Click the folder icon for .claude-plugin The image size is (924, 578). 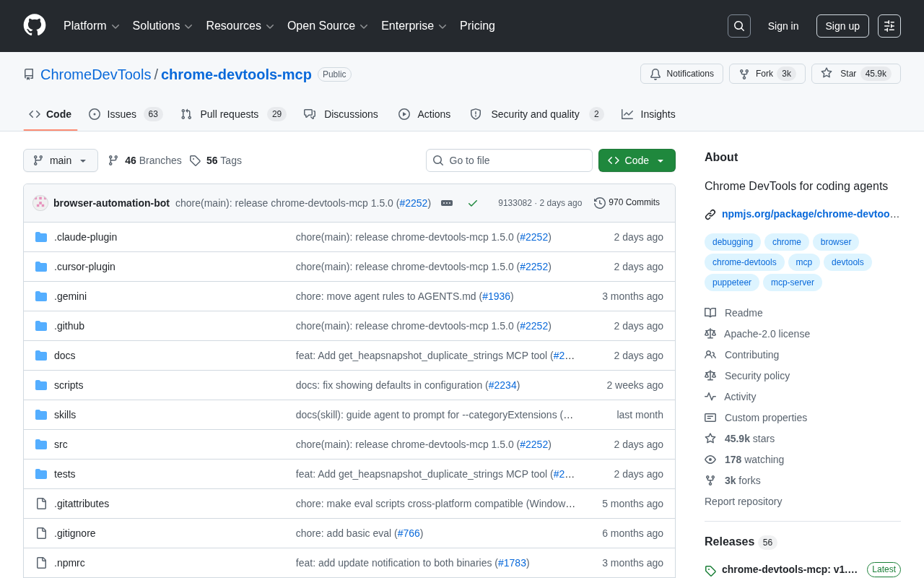pos(41,237)
